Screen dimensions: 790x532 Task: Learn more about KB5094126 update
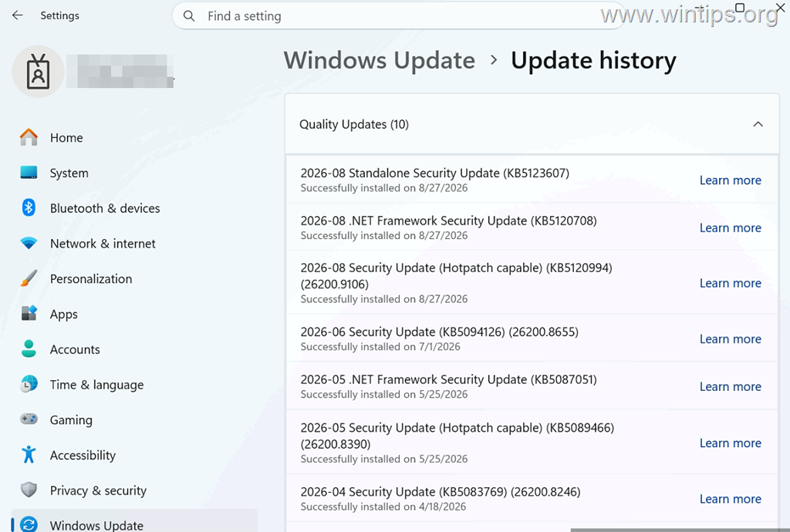[x=730, y=339]
